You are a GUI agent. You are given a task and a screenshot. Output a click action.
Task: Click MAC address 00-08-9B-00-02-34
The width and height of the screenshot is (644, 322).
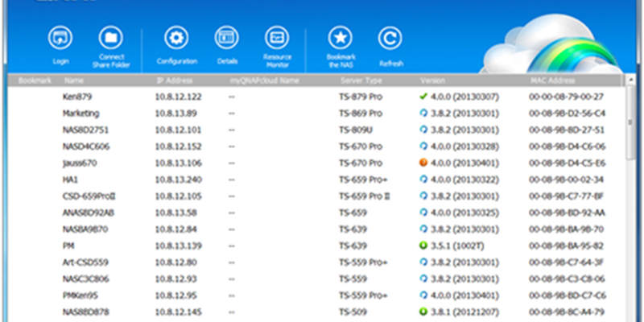567,180
